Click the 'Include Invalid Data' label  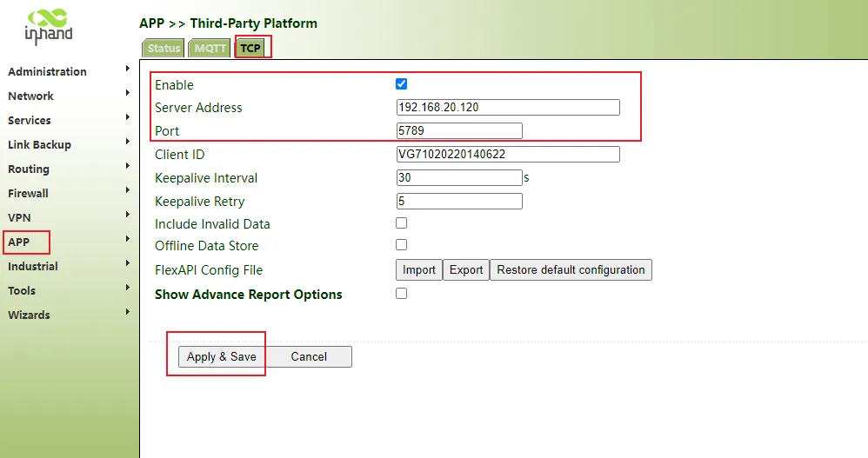coord(212,224)
